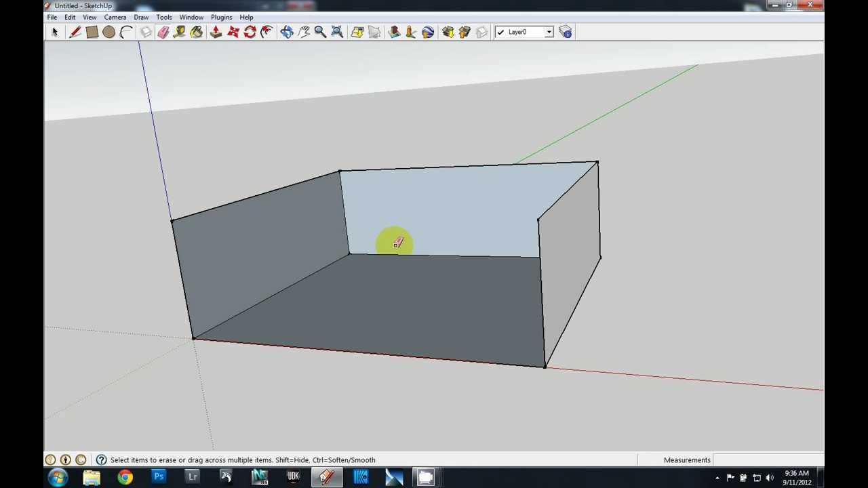This screenshot has width=868, height=488.
Task: Pick the Line pencil tool
Action: [x=75, y=32]
